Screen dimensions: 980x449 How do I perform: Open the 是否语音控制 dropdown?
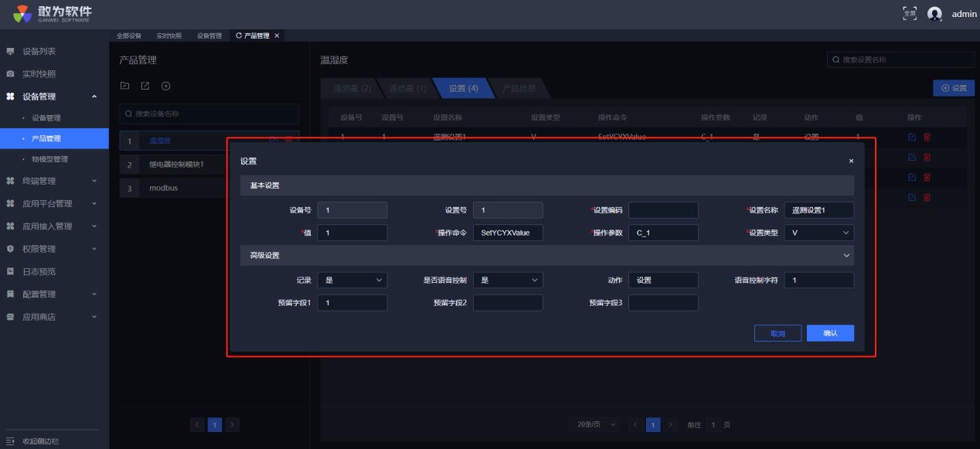507,281
